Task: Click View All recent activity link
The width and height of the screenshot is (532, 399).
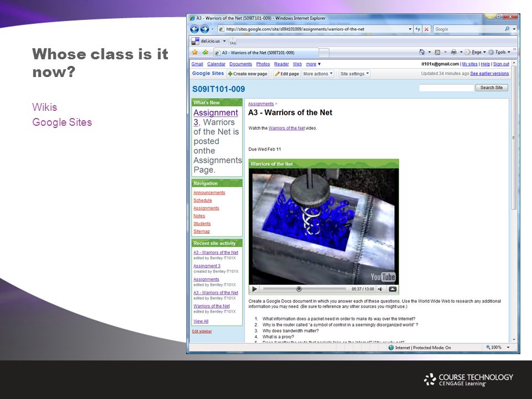Action: tap(201, 321)
